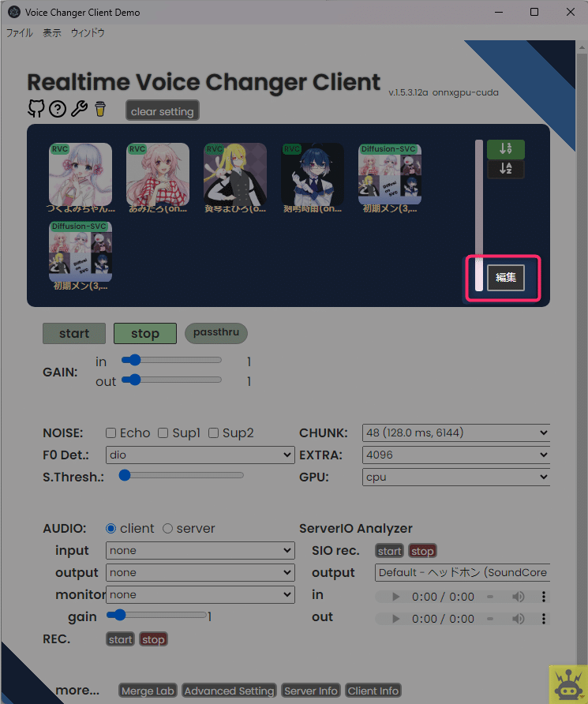The height and width of the screenshot is (704, 588).
Task: Click the wrench tool icon
Action: pyautogui.click(x=80, y=109)
